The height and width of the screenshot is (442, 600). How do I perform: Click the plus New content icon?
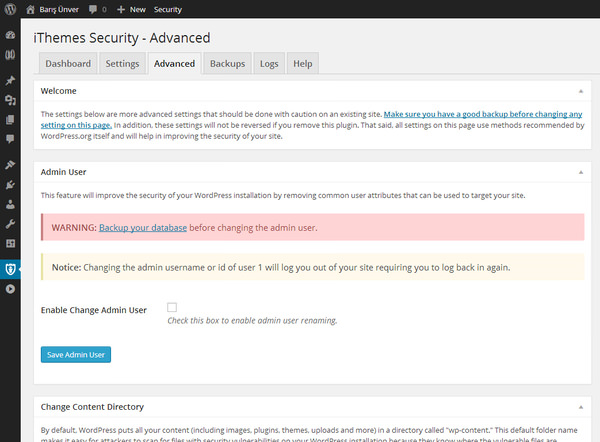point(121,10)
